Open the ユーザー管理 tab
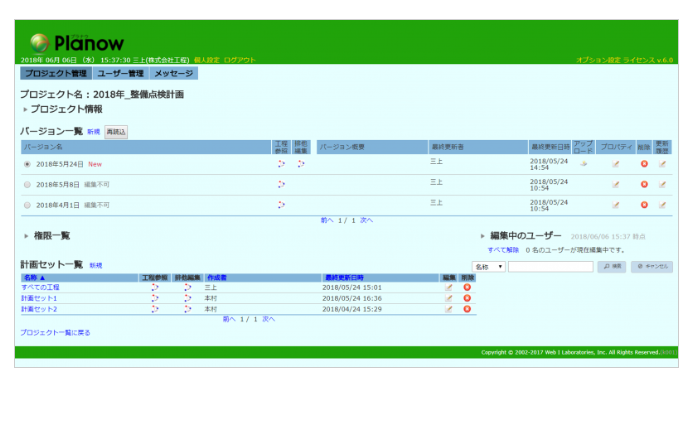 (x=121, y=73)
